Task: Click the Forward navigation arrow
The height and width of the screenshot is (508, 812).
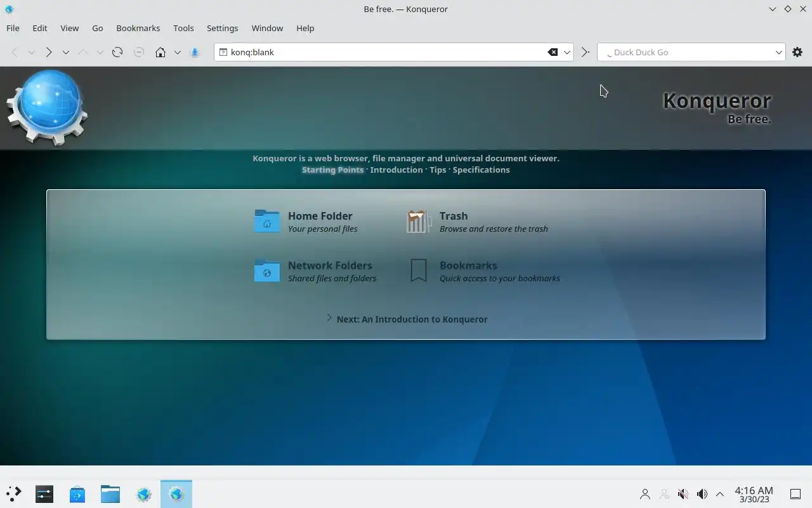Action: pos(49,52)
